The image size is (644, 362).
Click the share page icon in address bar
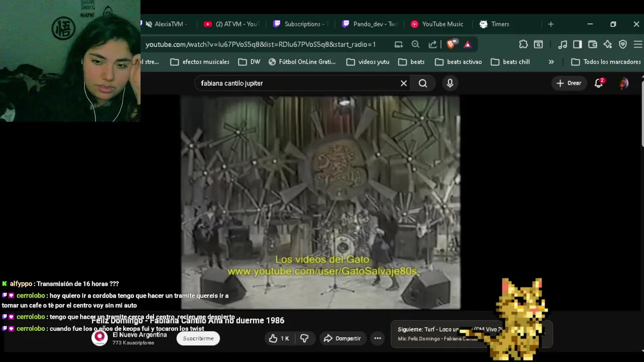(433, 44)
